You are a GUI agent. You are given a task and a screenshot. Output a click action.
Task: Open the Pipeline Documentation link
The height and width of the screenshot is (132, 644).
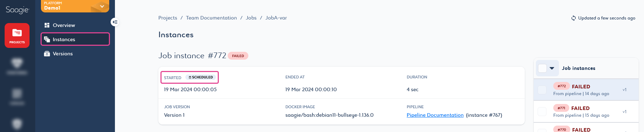[435, 115]
